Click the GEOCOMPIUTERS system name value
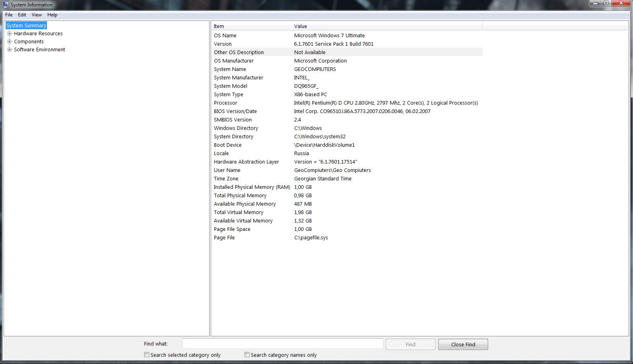The height and width of the screenshot is (364, 633). click(x=315, y=69)
